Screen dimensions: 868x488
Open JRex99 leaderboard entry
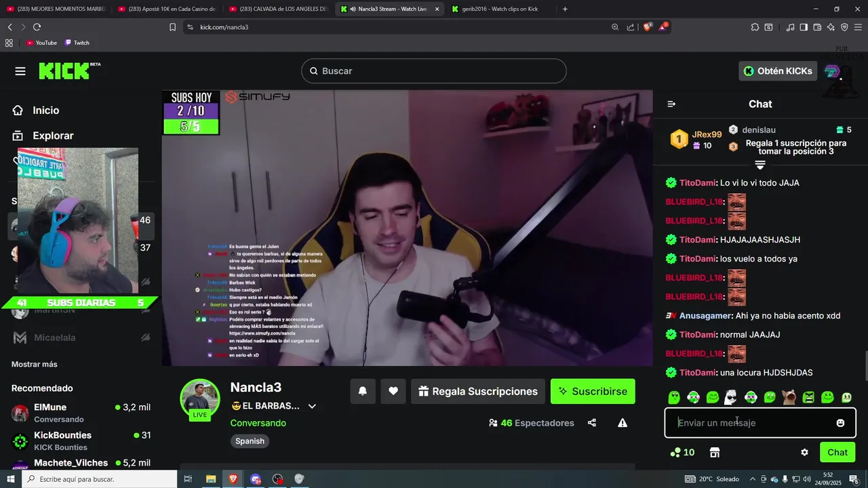tap(696, 140)
